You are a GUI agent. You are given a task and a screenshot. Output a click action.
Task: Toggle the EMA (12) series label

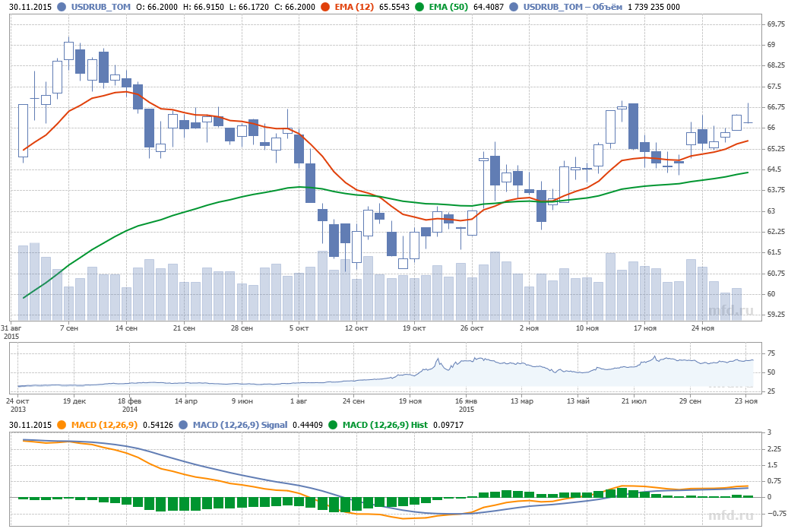click(353, 7)
